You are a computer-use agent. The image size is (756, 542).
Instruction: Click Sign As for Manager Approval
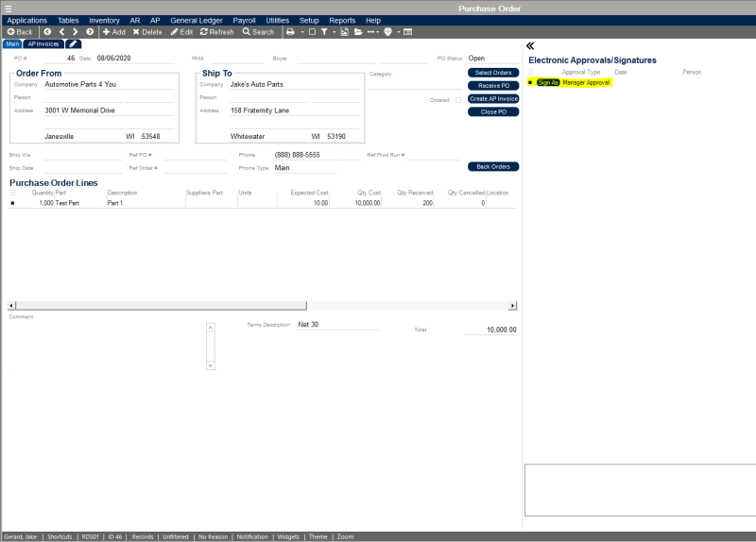[548, 82]
